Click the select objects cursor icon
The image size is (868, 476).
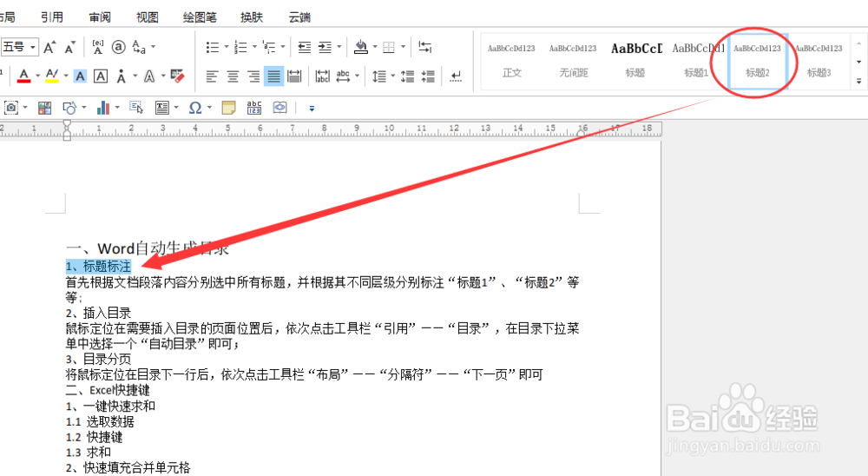[136, 107]
